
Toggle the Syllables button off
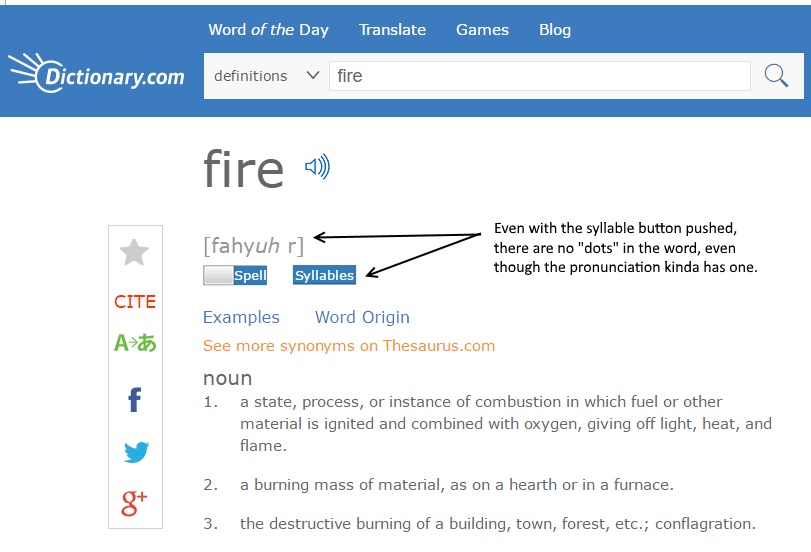tap(324, 275)
